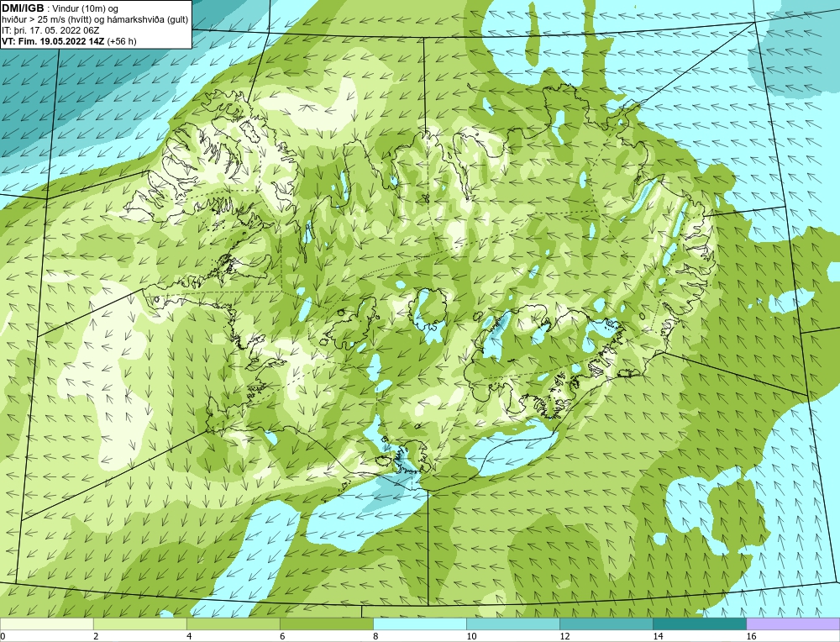This screenshot has width=840, height=642.
Task: Click the 6–8 m/s darker green legend swatch
Action: 326,624
